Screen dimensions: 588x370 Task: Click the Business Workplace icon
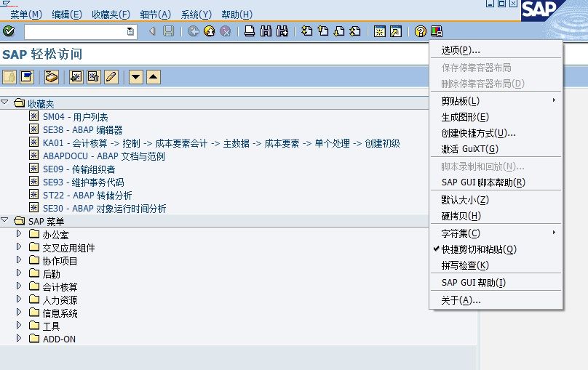click(x=52, y=77)
